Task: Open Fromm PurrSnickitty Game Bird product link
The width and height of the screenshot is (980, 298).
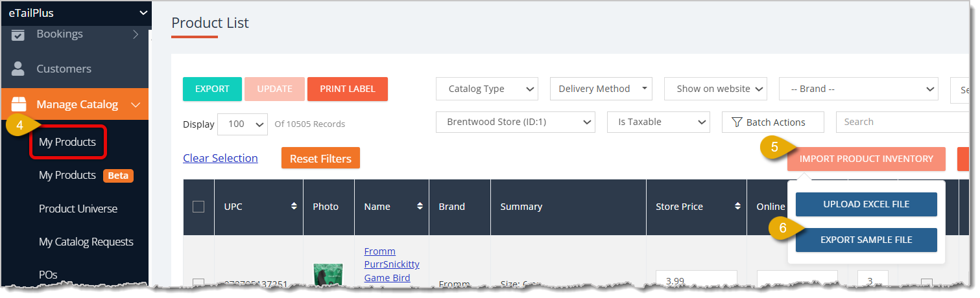Action: 392,265
